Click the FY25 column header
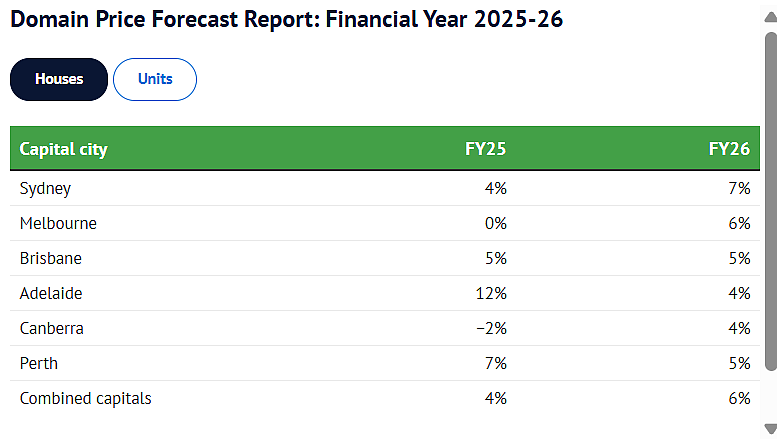 tap(485, 149)
